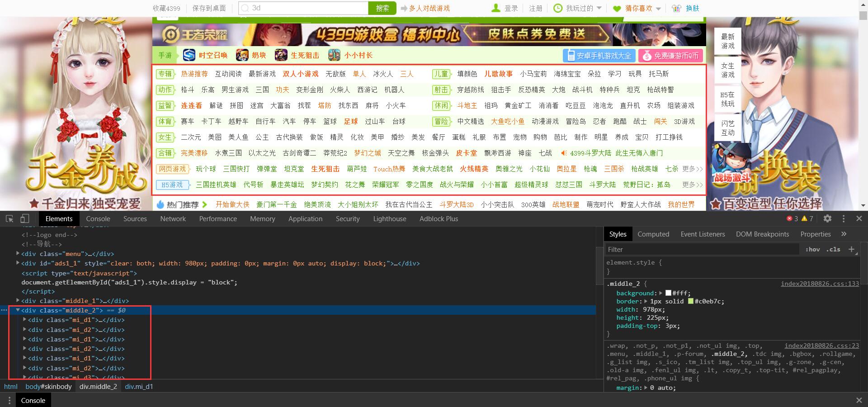Select the inspect element cursor tool
Viewport: 868px width, 407px height.
[x=9, y=219]
